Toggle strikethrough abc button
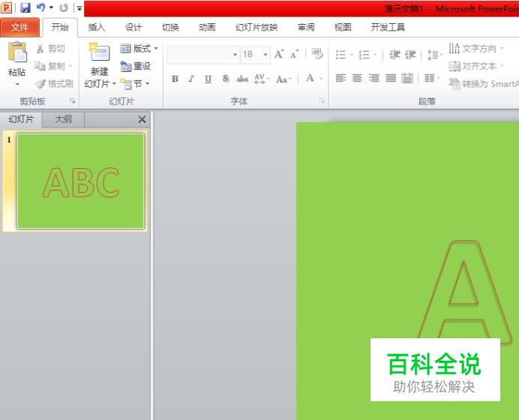Viewport: 519px width, 420px height. [x=242, y=79]
